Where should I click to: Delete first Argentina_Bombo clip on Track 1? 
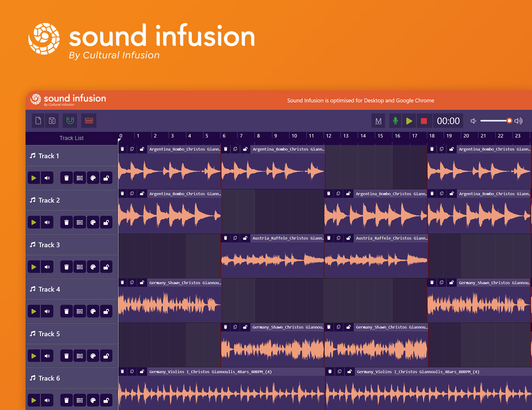(x=122, y=149)
